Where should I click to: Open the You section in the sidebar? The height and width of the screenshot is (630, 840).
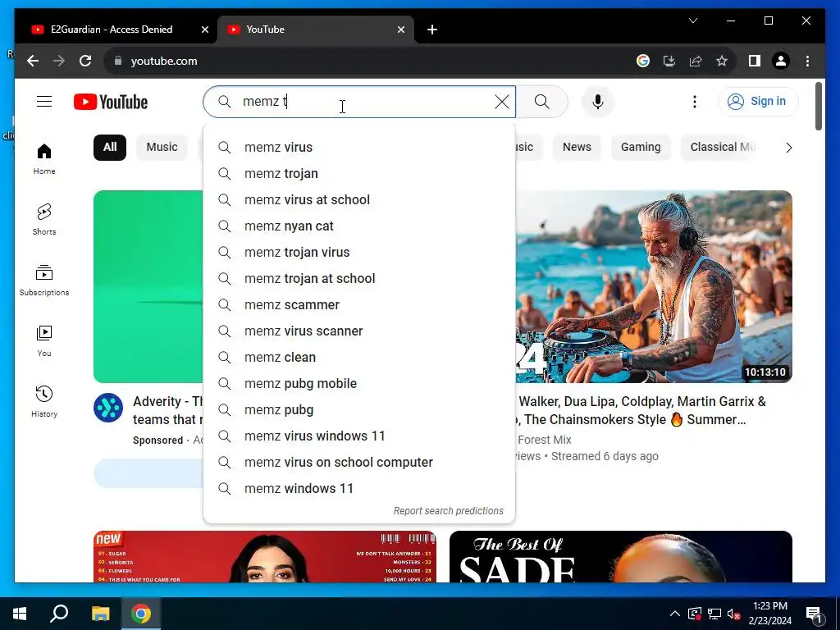(44, 341)
